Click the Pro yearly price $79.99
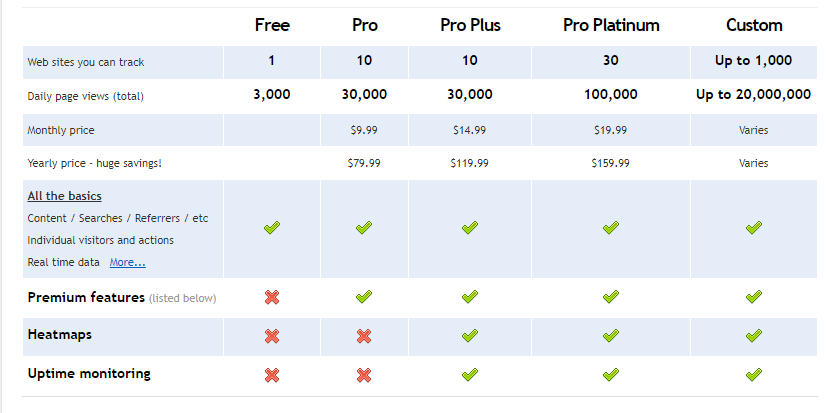The width and height of the screenshot is (830, 413). 364,163
